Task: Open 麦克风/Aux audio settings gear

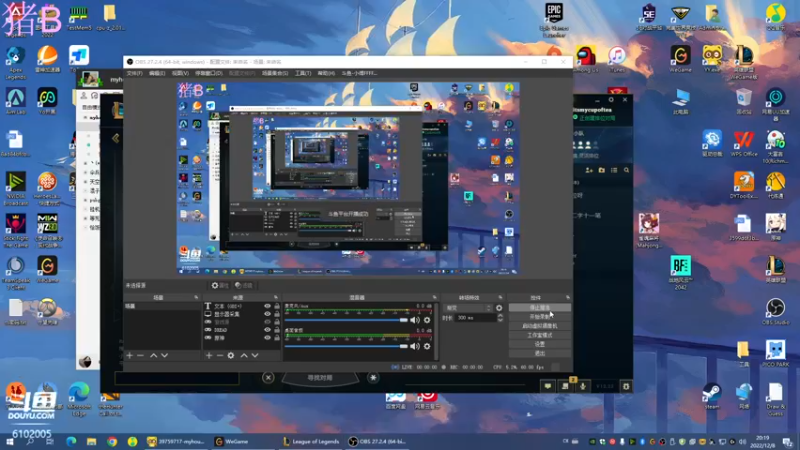Action: [x=427, y=320]
